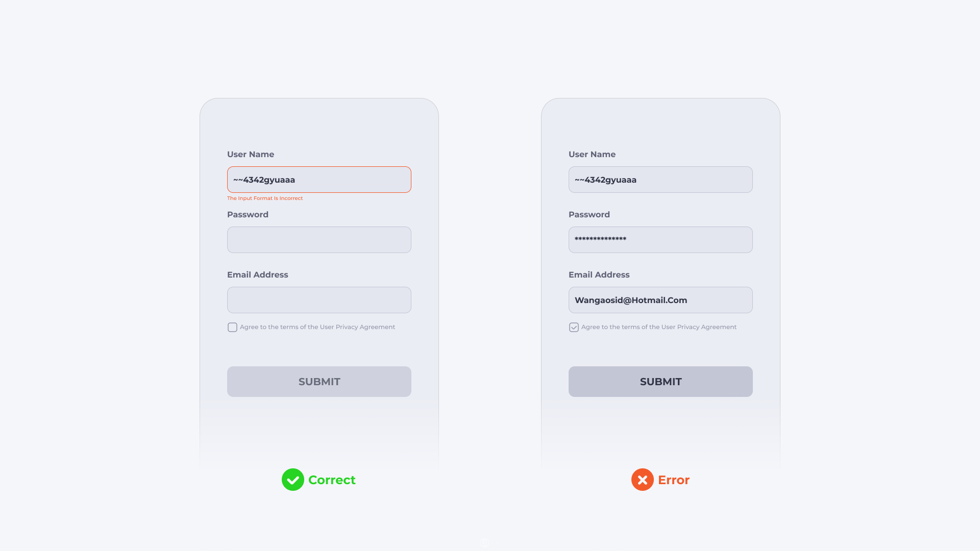Image resolution: width=980 pixels, height=551 pixels.
Task: Click the empty Password input field
Action: tap(319, 240)
